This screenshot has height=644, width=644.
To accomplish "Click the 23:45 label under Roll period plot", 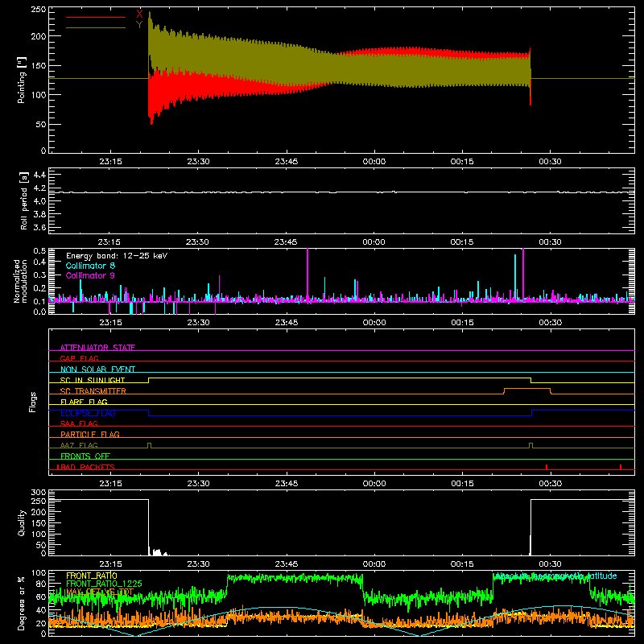I will (x=286, y=242).
